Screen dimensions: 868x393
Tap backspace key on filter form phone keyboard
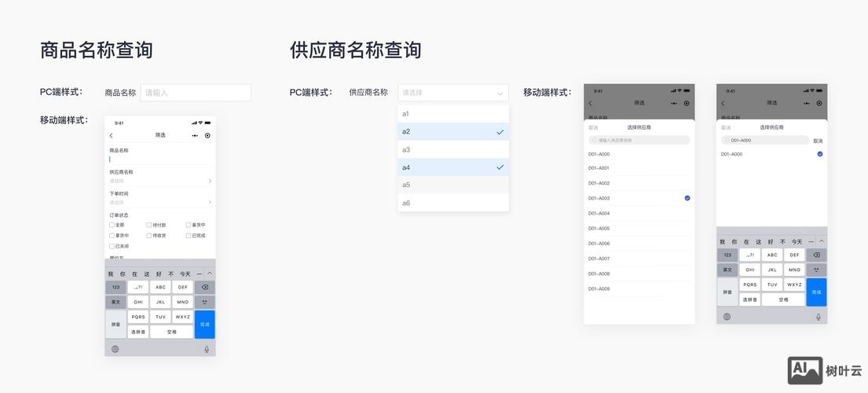(205, 287)
